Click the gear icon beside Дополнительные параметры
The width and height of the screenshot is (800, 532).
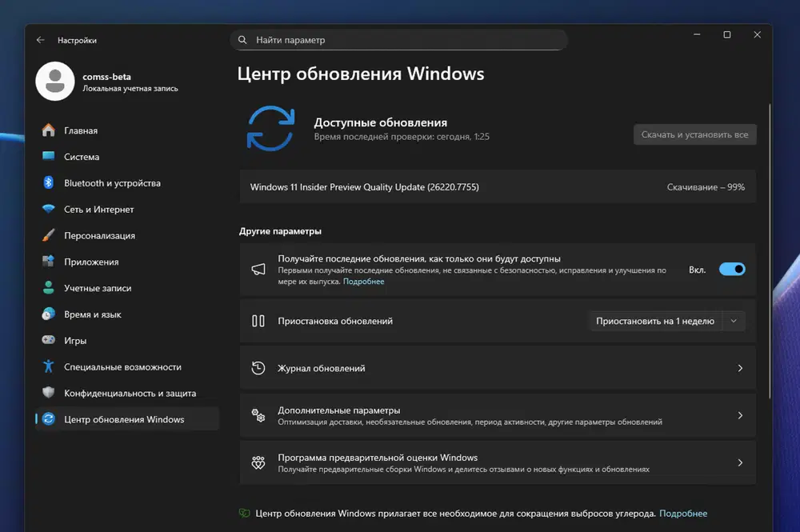tap(258, 415)
